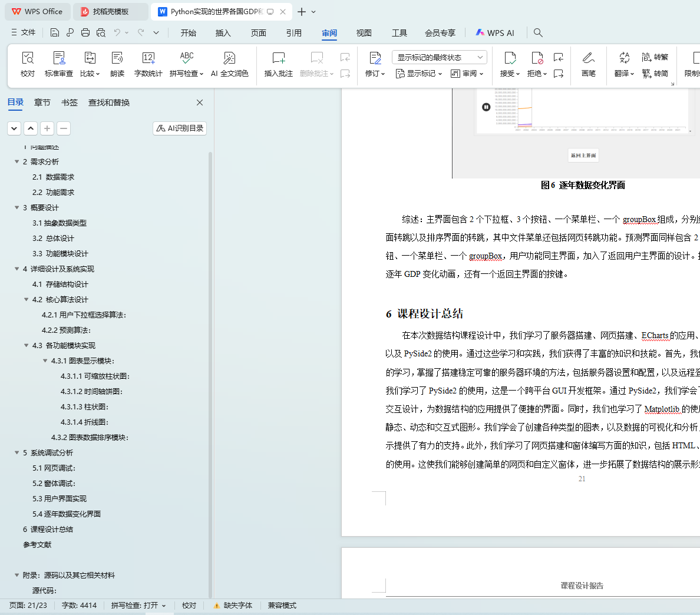Switch to the 引用 ribbon tab
This screenshot has height=615, width=700.
(294, 32)
